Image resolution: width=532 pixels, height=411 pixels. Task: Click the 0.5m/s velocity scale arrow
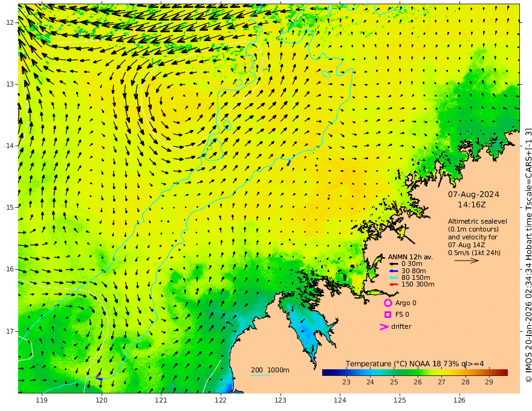tap(467, 261)
